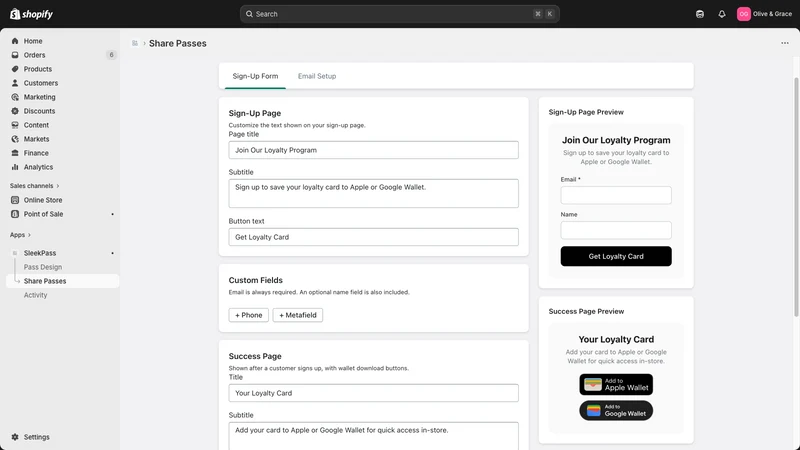
Task: Click the store sidekick icon in top bar
Action: (699, 14)
